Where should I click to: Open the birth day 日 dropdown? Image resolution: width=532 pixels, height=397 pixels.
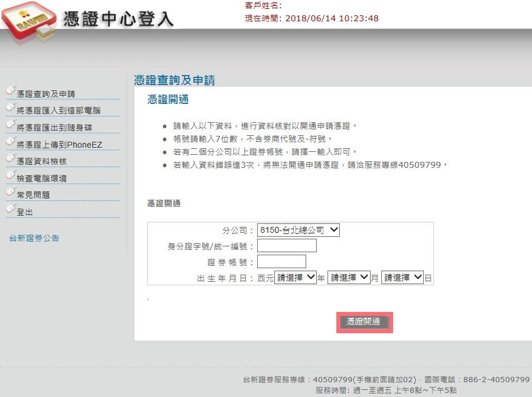[403, 277]
